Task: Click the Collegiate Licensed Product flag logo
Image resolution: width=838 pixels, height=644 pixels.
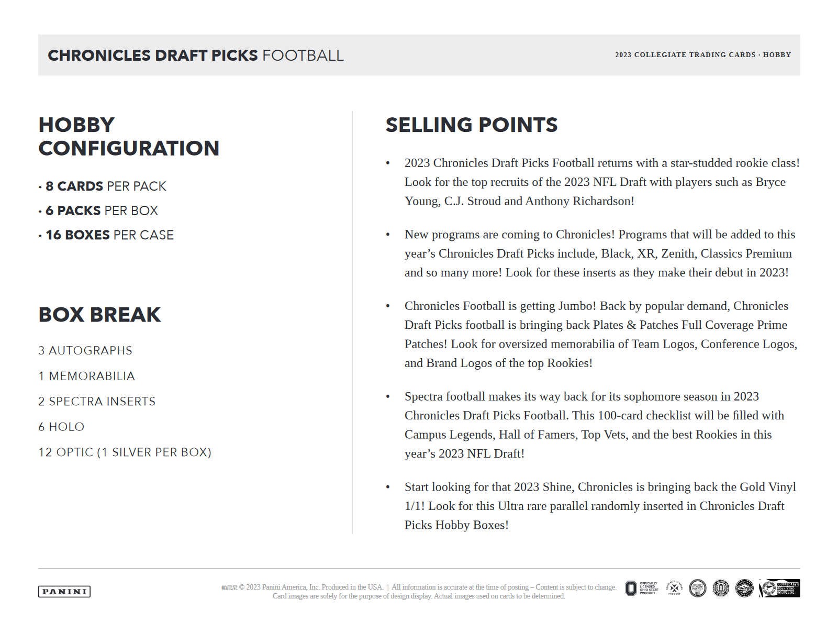Action: 780,589
